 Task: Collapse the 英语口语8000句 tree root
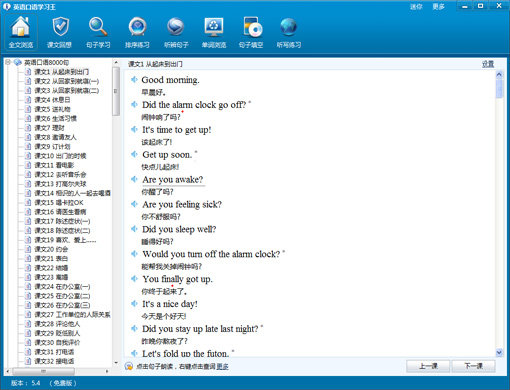click(x=8, y=62)
